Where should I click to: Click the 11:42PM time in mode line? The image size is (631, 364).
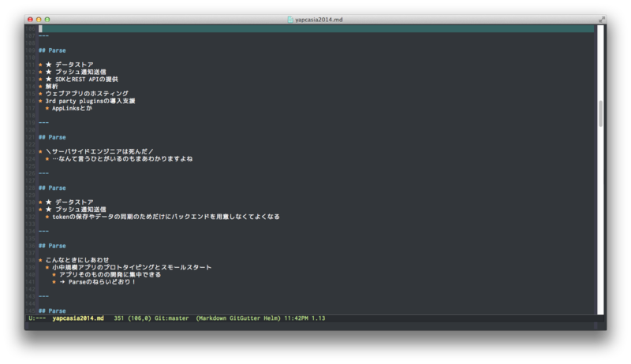tap(297, 318)
